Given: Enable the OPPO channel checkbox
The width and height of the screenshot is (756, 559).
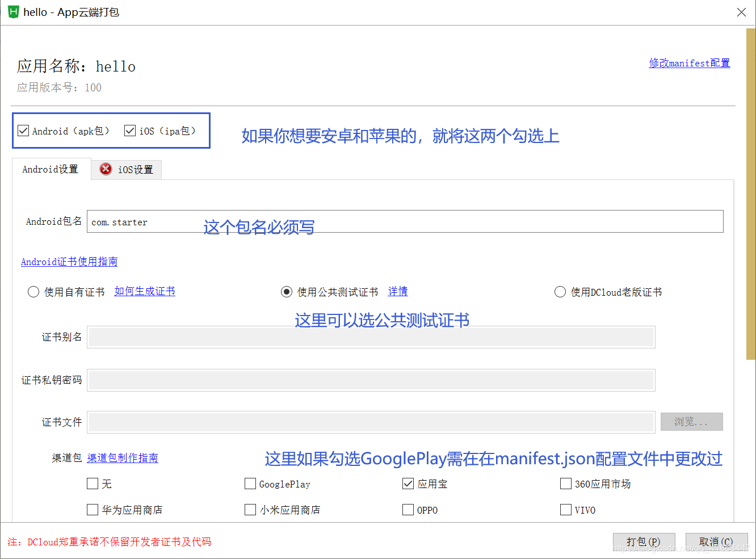Looking at the screenshot, I should click(x=408, y=510).
